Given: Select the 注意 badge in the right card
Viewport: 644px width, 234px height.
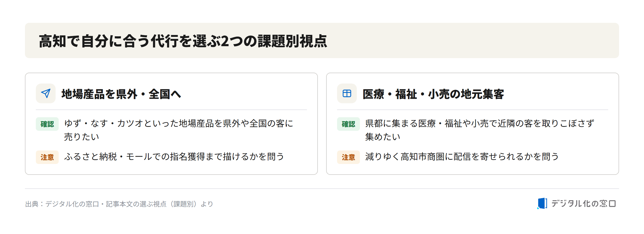Looking at the screenshot, I should 348,157.
